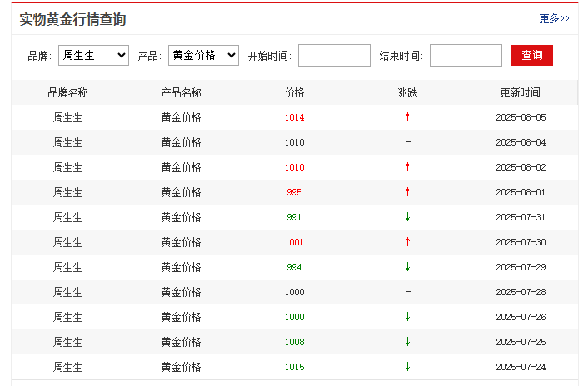588x386 pixels.
Task: Select price 1000 in the 2025-07-28 row
Action: tap(294, 292)
